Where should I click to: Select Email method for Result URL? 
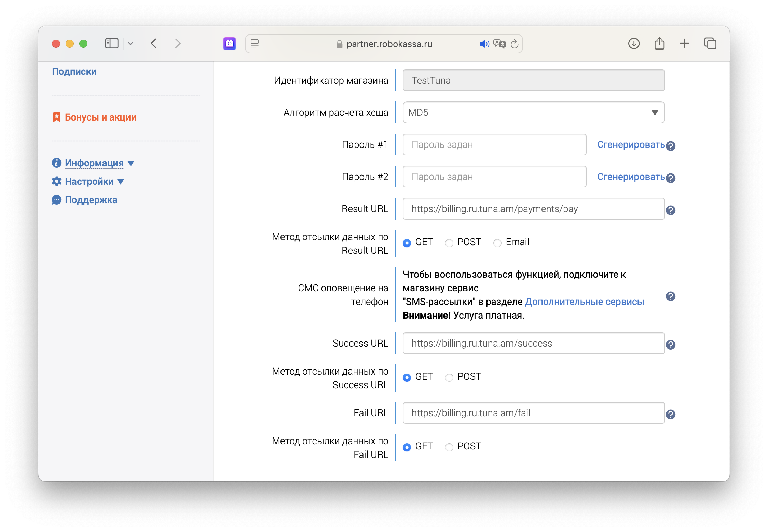(x=497, y=243)
